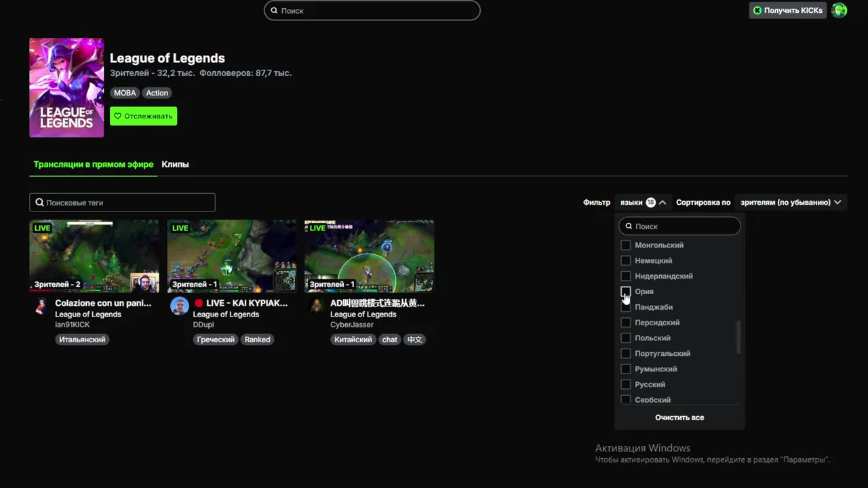
Task: Tick the Португальский language checkbox
Action: (626, 354)
